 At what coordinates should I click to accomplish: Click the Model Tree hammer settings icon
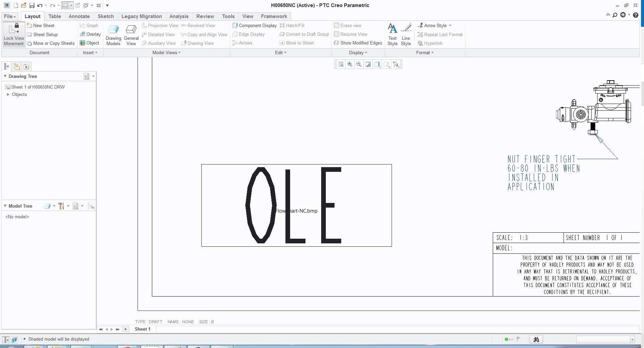tap(61, 206)
